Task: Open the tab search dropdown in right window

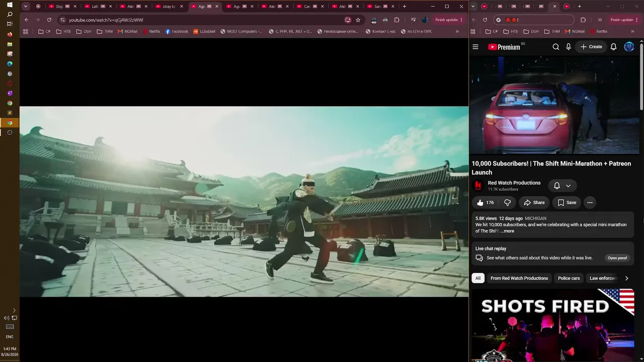Action: pos(473,7)
